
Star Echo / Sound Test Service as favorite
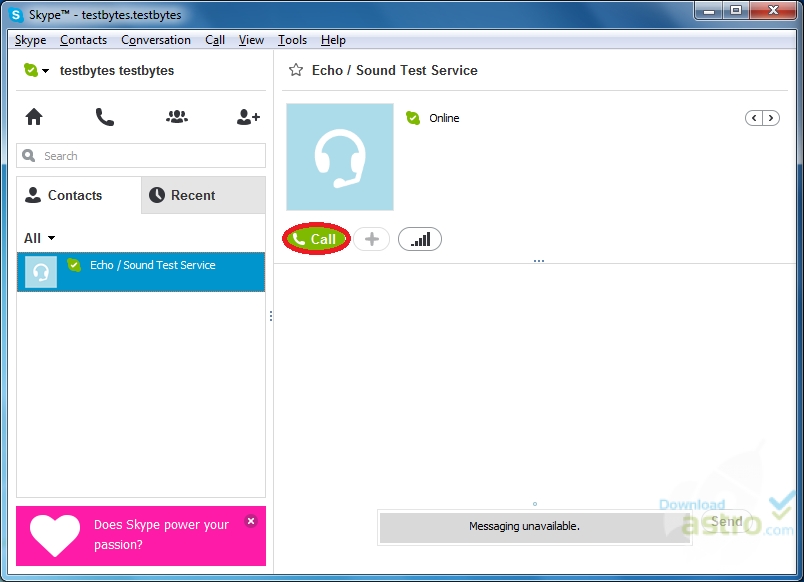pos(296,70)
